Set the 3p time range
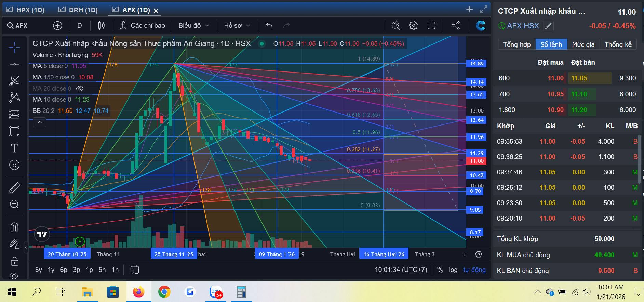This screenshot has height=302, width=644. [77, 270]
